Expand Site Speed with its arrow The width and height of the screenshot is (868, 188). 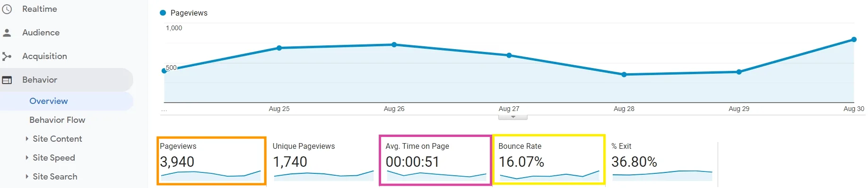click(x=27, y=158)
